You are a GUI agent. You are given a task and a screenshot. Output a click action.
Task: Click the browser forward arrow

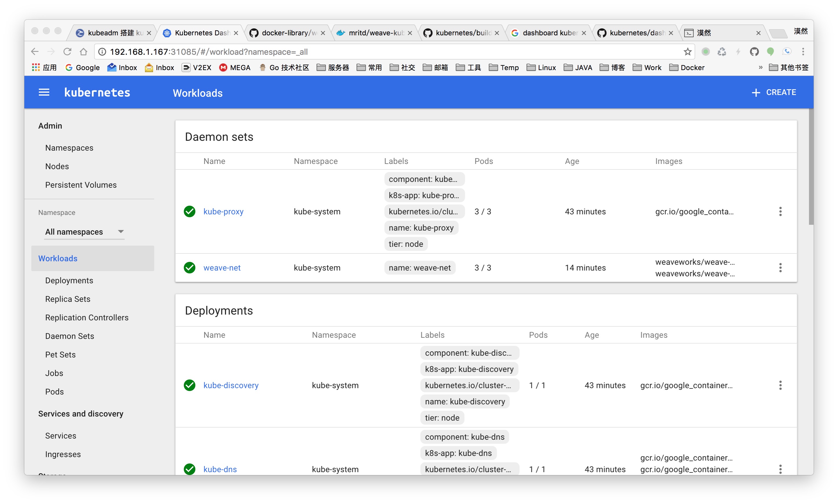(x=51, y=52)
